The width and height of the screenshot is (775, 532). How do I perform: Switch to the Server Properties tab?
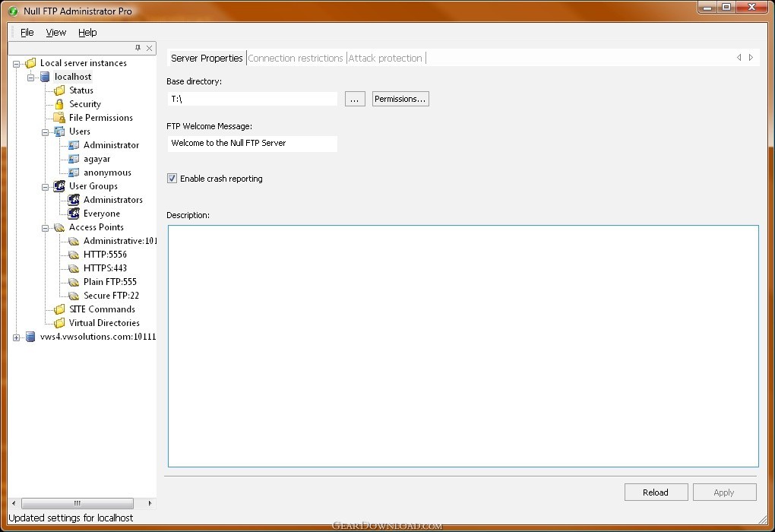click(x=207, y=59)
